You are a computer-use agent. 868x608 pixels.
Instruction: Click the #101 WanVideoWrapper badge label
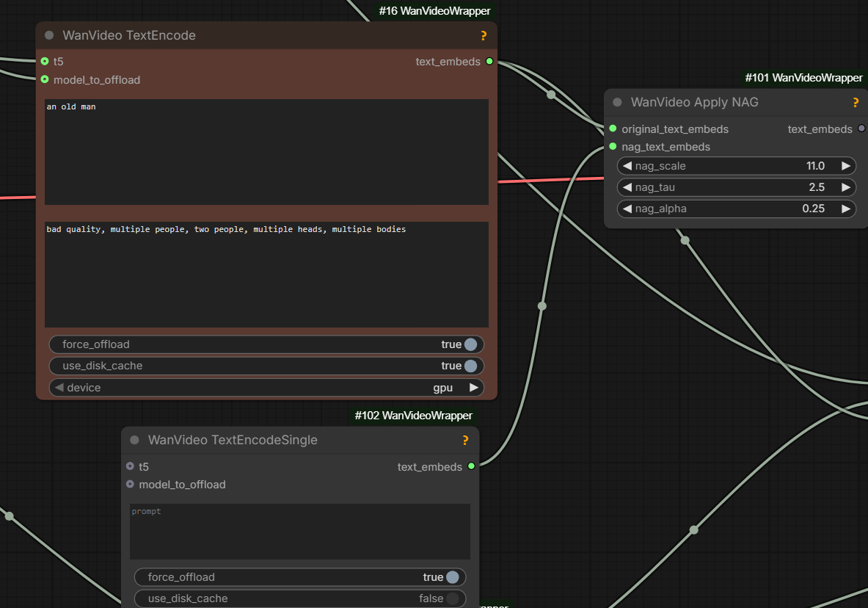pyautogui.click(x=803, y=77)
